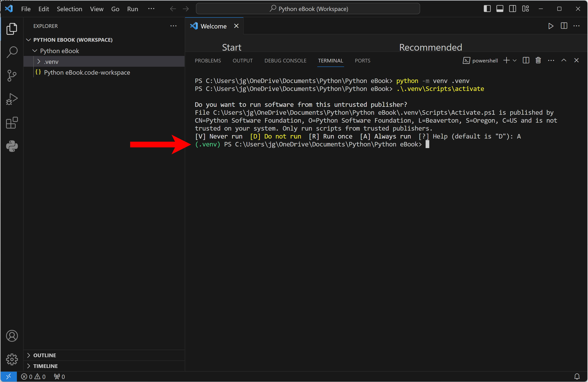Maximize the panel size with the chevron up
This screenshot has height=382, width=588.
(564, 60)
